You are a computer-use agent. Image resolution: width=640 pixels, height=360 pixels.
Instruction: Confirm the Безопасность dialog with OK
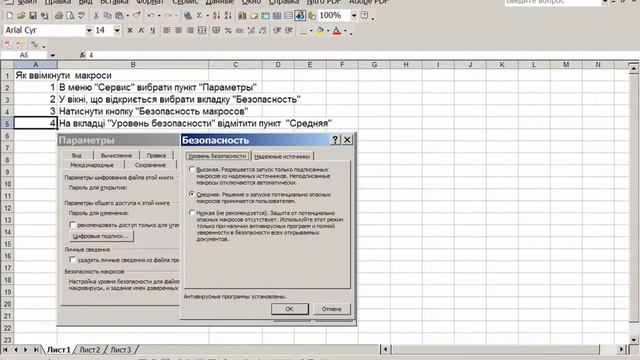[290, 309]
